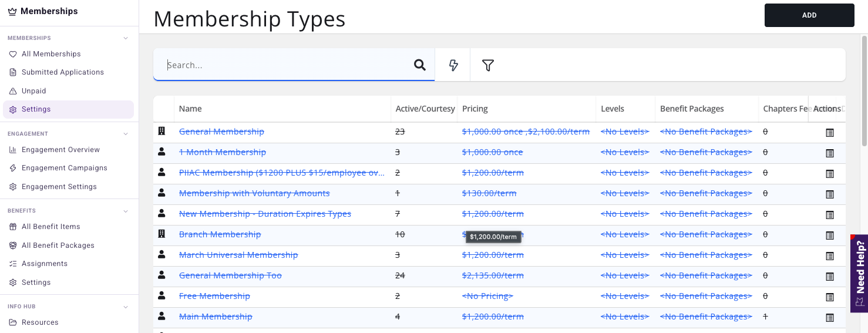Viewport: 868px width, 333px height.
Task: Open quick actions lightning bolt
Action: pos(453,65)
